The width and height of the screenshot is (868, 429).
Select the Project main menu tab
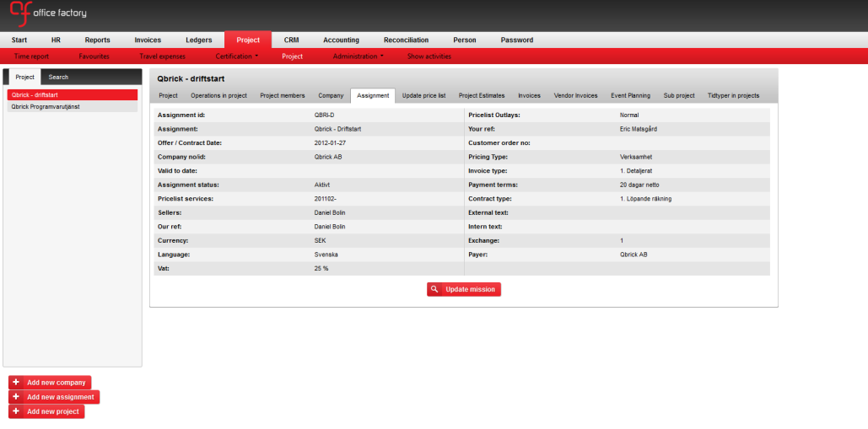pyautogui.click(x=248, y=40)
